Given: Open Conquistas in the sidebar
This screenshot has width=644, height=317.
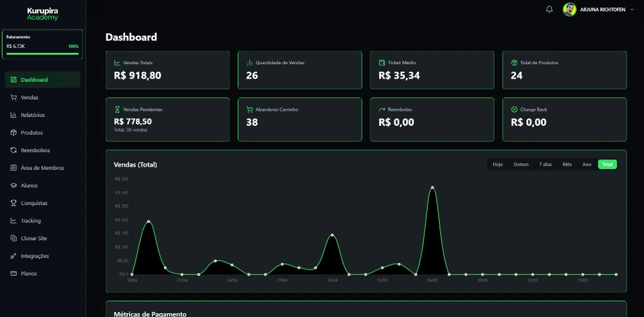Looking at the screenshot, I should [x=43, y=203].
